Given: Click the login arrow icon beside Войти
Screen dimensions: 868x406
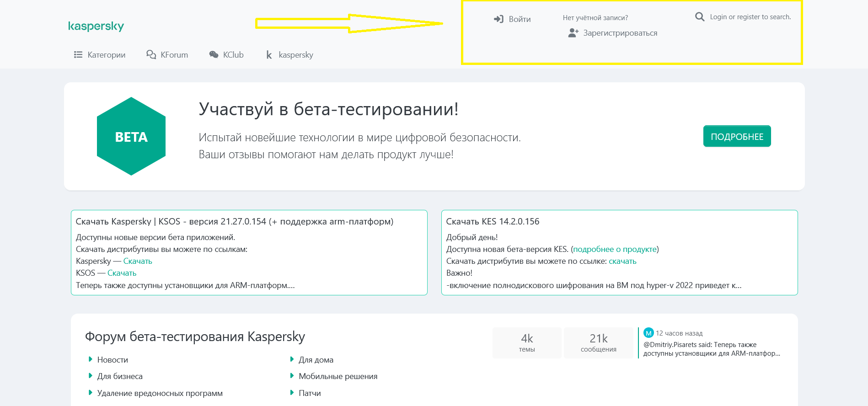Looking at the screenshot, I should (x=498, y=19).
